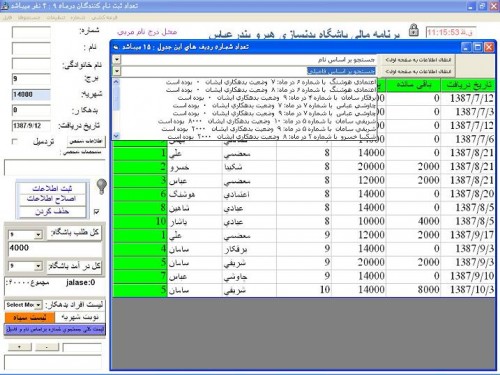Screen dimensions: 500x375
Task: Click the name cell باشار in the table
Action: 195,221
